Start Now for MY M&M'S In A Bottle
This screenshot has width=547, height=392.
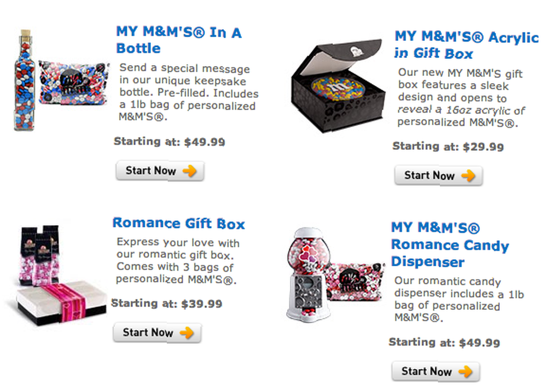coord(160,171)
